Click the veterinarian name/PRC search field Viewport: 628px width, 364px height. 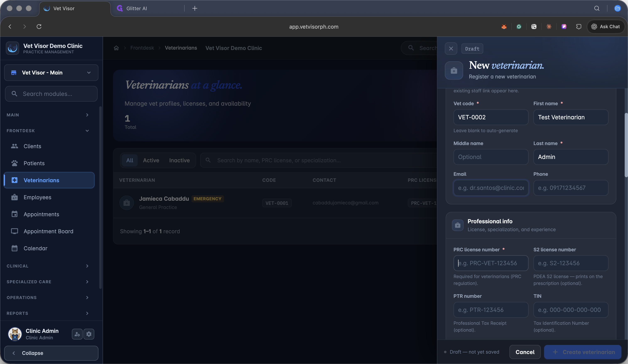coord(319,160)
